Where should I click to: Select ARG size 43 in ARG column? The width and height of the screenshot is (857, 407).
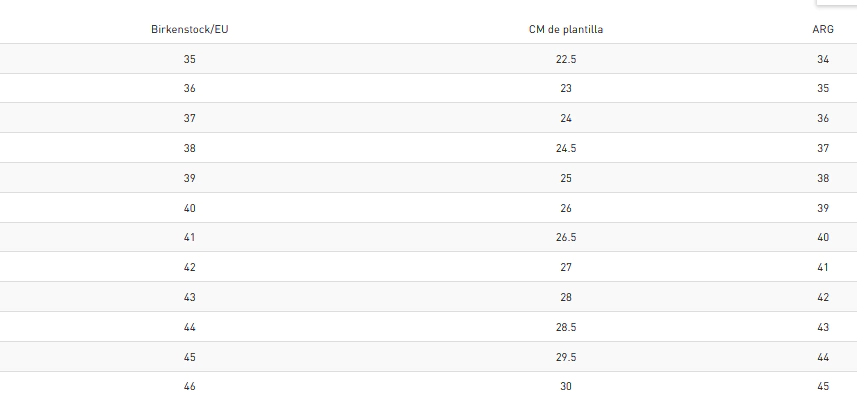tap(823, 327)
